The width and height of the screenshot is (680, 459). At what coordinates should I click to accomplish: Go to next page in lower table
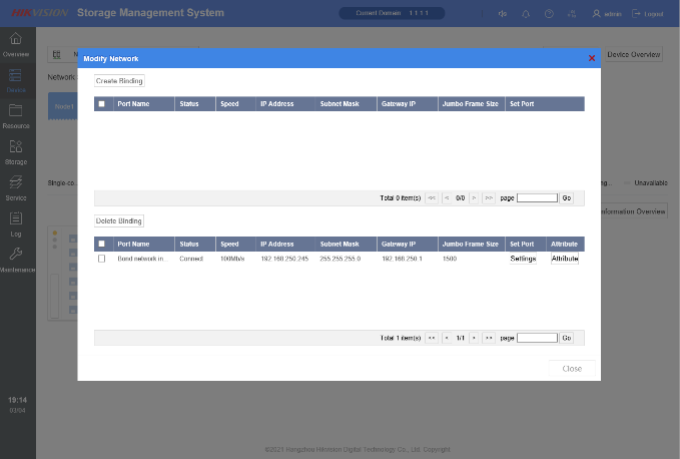tap(475, 338)
